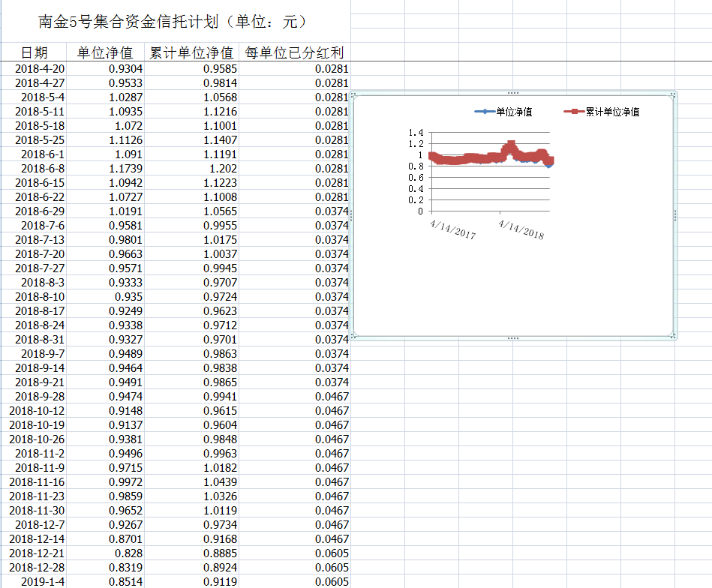Select date cell 2018-4-20
The height and width of the screenshot is (588, 712).
[x=34, y=68]
